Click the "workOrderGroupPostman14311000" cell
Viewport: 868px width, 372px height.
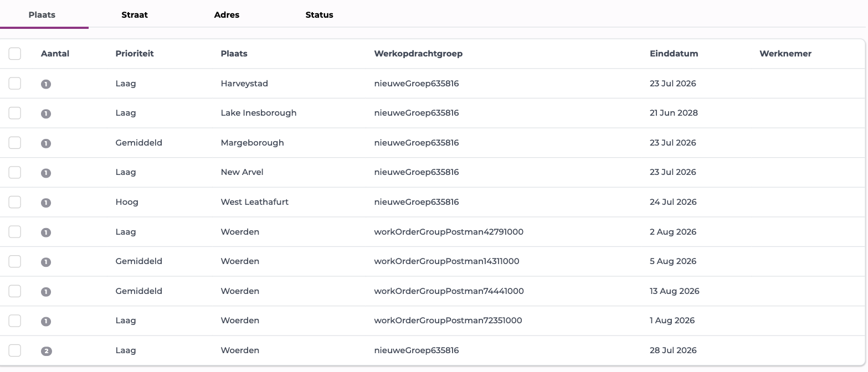pos(446,261)
